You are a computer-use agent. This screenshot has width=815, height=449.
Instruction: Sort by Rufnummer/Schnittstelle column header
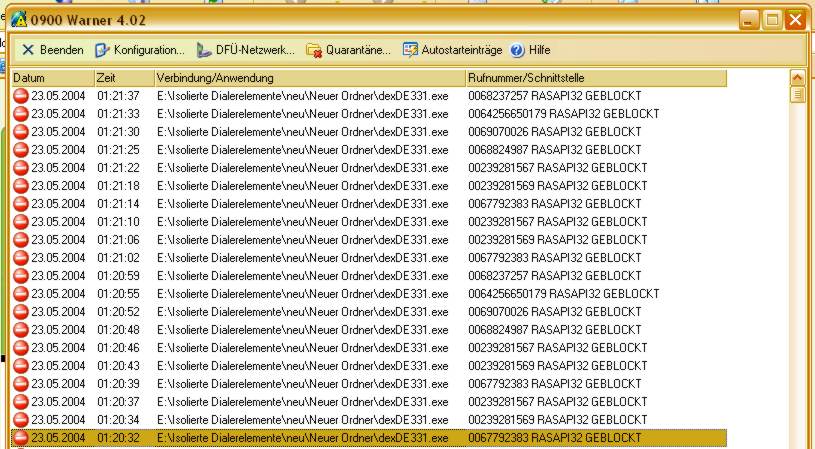click(x=595, y=78)
